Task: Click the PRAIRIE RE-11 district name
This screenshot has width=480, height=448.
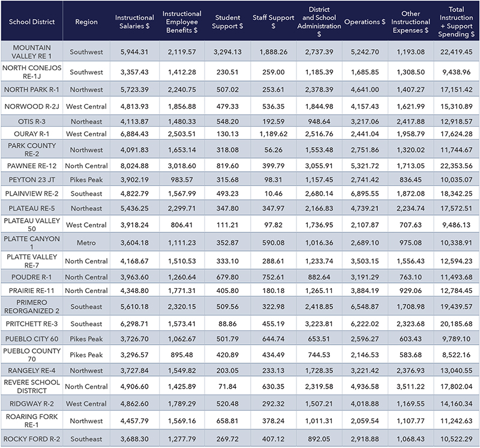Action: [x=32, y=291]
